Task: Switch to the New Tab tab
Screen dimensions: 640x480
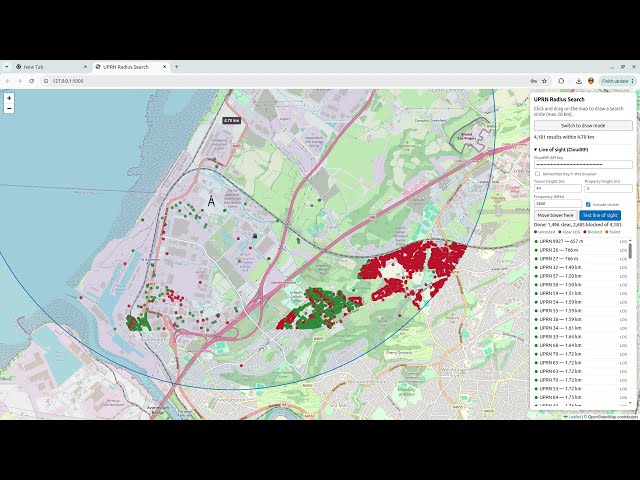Action: coord(51,67)
